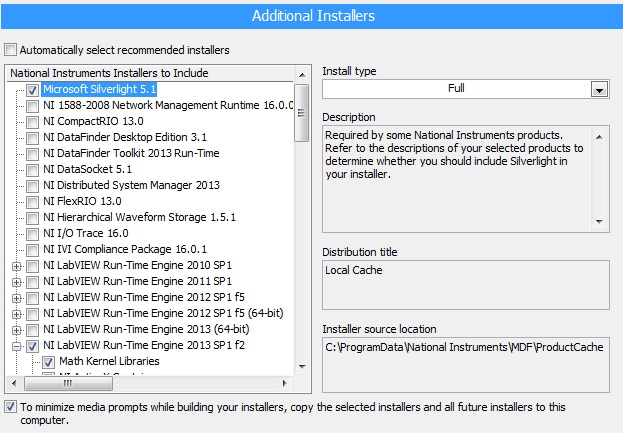Collapse NI LabVIEW Run-Time Engine 2013 SP1 f2
This screenshot has height=433, width=623.
pos(16,345)
